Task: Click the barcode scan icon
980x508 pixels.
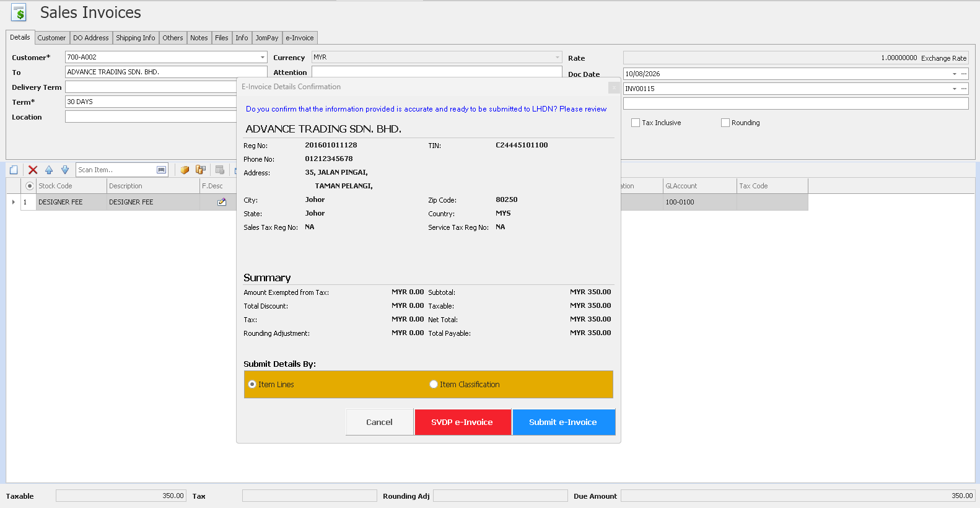Action: pos(162,170)
